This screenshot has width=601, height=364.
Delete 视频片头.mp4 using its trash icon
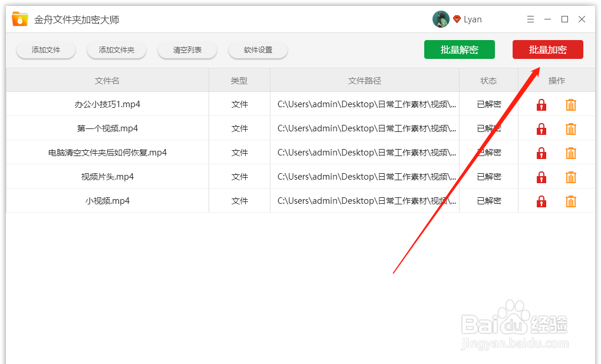(x=571, y=177)
